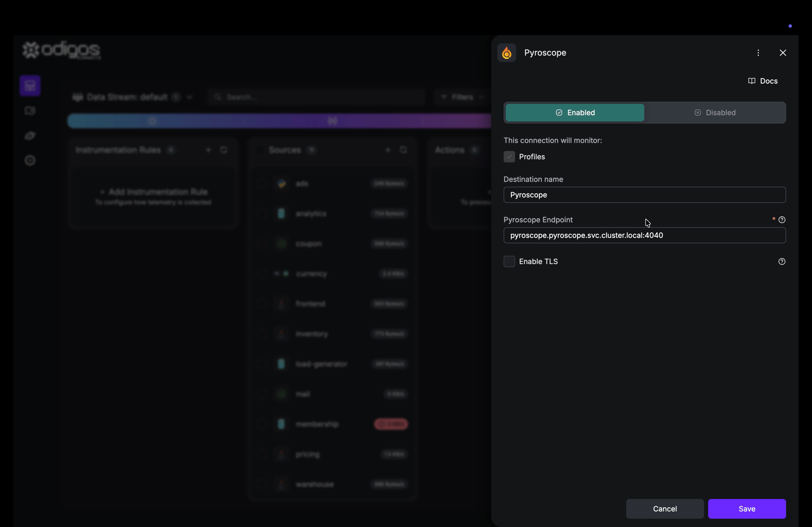Viewport: 812px width, 527px height.
Task: Switch destination to Disabled
Action: coord(715,113)
